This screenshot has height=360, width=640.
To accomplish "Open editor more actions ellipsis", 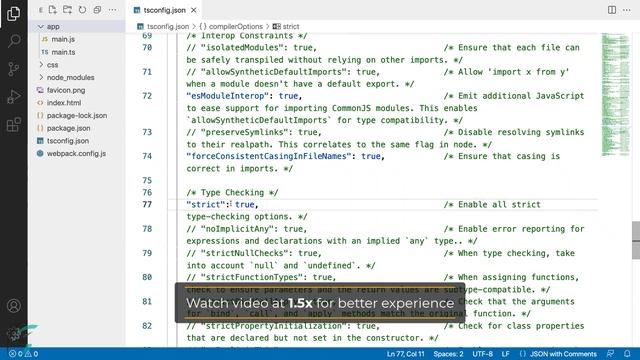I will (x=627, y=10).
